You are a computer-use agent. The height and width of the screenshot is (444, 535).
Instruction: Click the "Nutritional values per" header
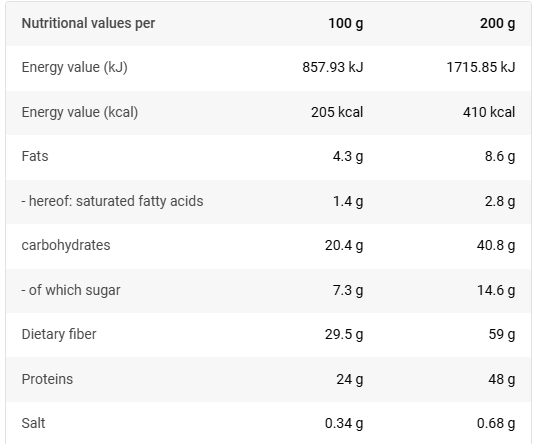pos(88,24)
